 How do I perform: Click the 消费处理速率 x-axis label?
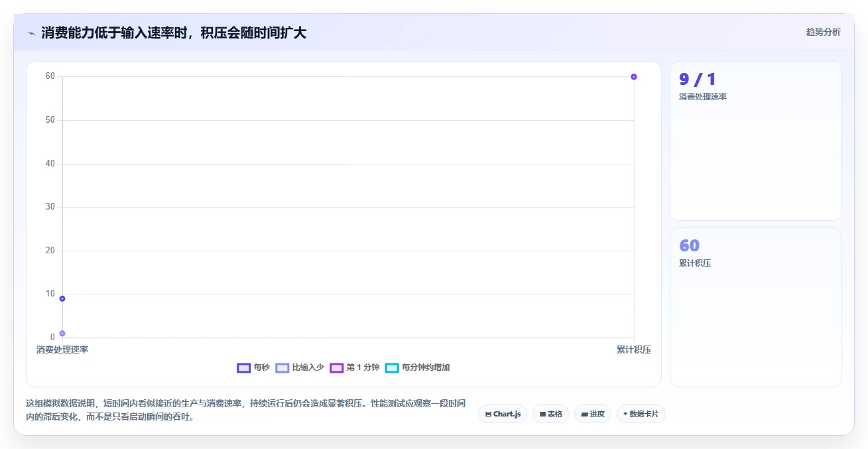[62, 350]
